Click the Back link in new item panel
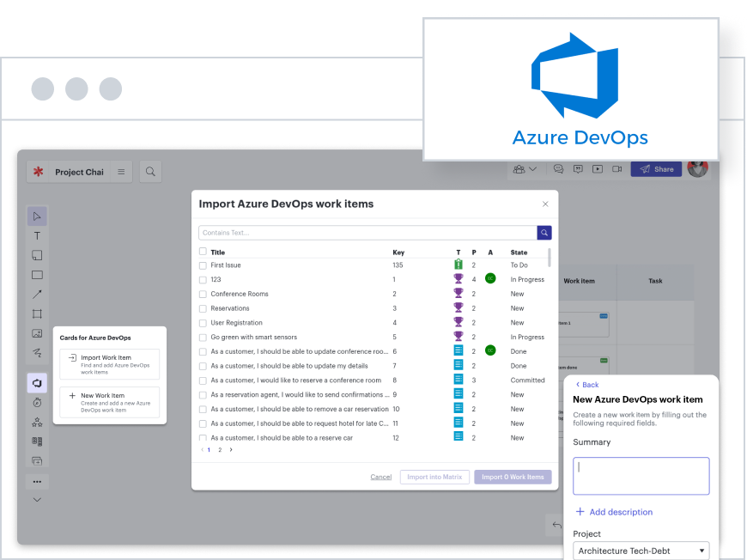Viewport: 747px width, 560px height. pos(587,384)
